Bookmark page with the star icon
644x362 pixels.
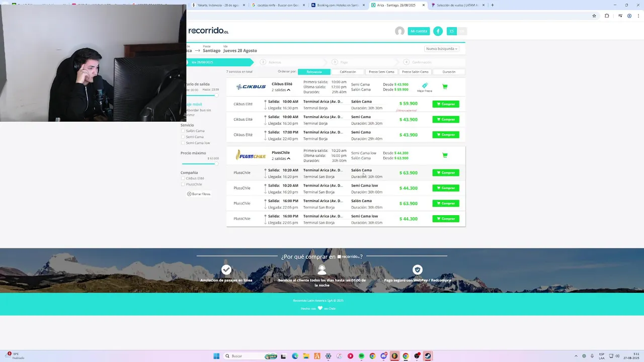pos(594,16)
